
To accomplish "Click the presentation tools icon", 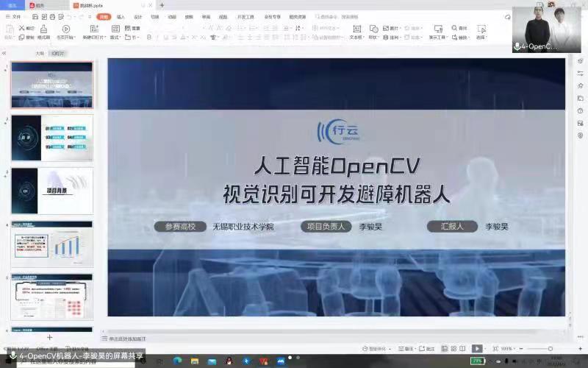I will (437, 29).
